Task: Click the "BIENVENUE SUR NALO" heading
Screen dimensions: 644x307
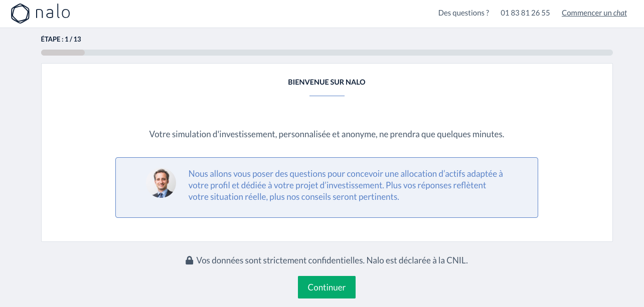Action: point(327,82)
